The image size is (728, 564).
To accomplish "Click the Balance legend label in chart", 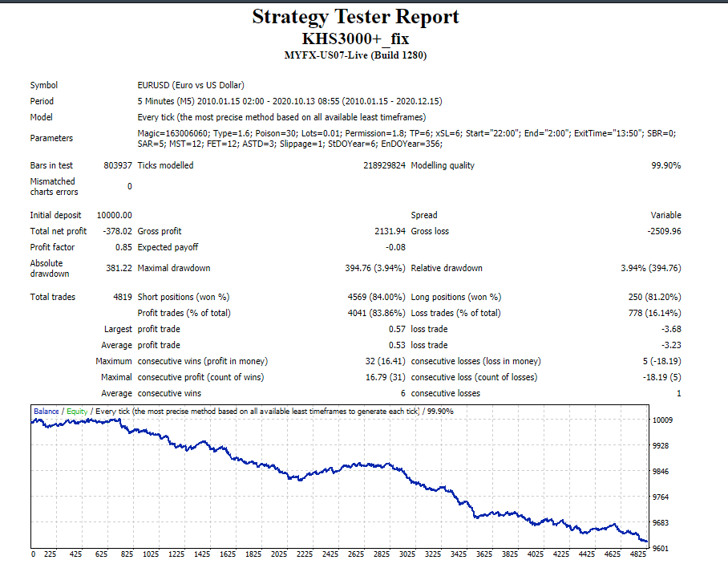I will pos(46,411).
